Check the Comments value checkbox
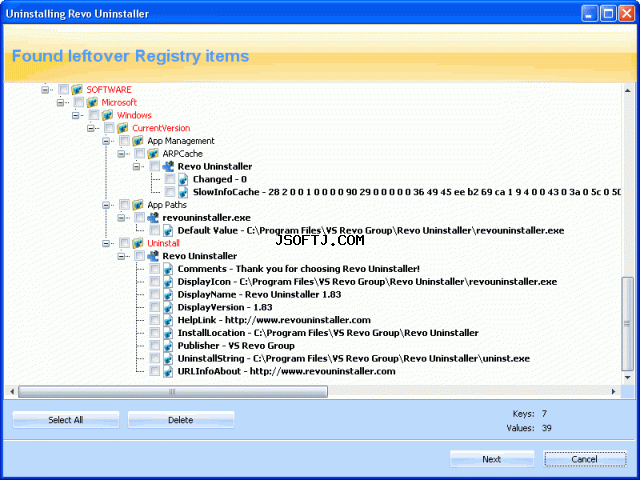The width and height of the screenshot is (640, 480). click(x=155, y=268)
